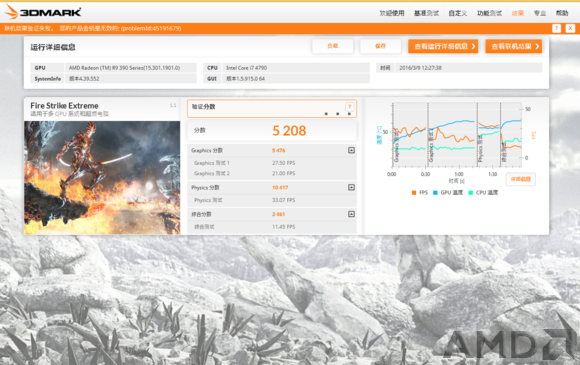This screenshot has height=365, width=580.
Task: Expand the Physics 分数 section
Action: tap(351, 187)
